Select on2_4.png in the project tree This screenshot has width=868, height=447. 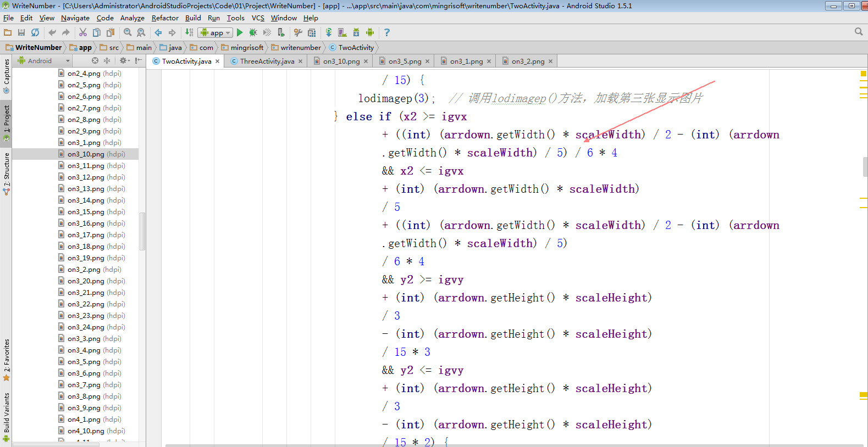(75, 74)
